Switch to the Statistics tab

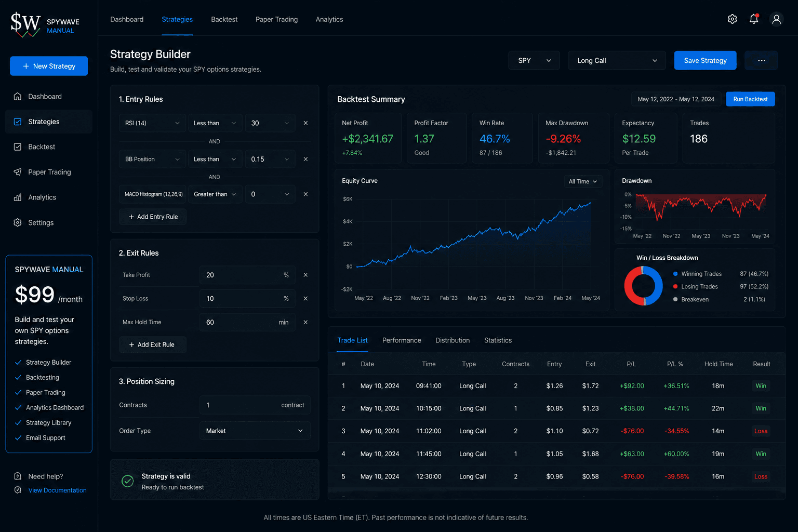[498, 340]
